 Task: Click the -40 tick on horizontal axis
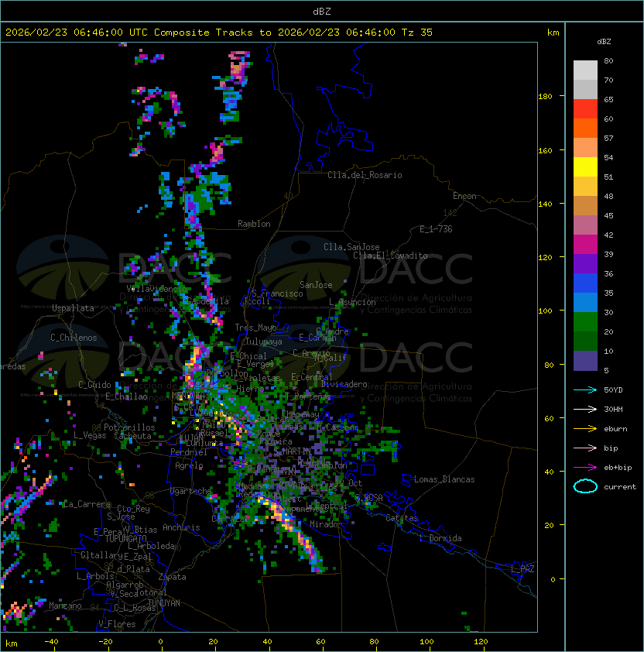51,642
